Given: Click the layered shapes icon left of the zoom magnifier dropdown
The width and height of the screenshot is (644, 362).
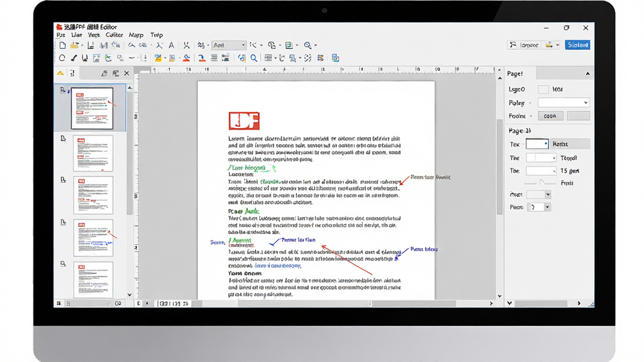Looking at the screenshot, I should point(289,45).
